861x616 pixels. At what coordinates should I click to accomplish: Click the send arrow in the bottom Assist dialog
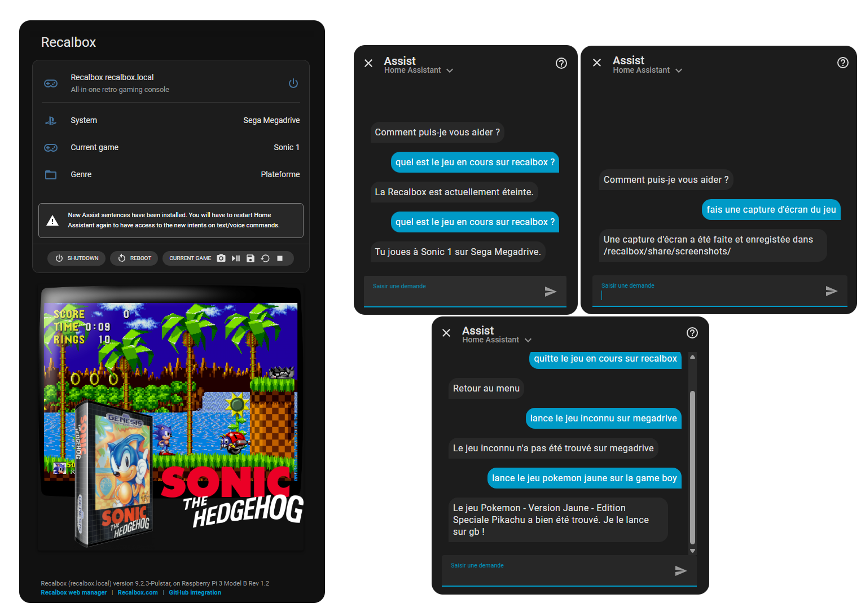pos(681,571)
